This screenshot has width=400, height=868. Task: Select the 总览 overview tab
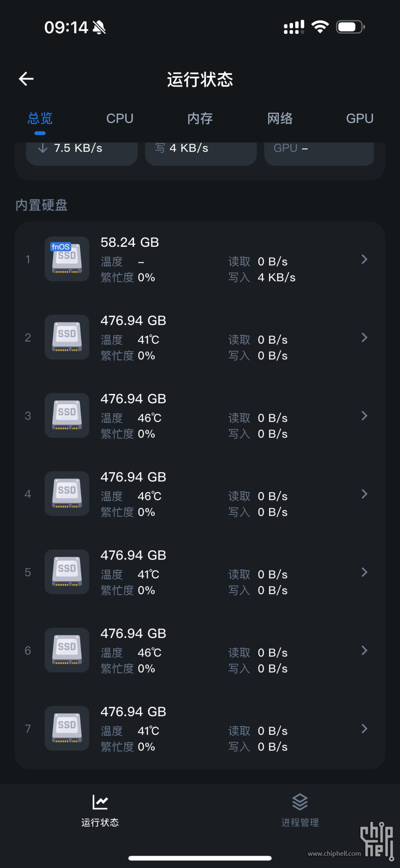click(x=40, y=119)
